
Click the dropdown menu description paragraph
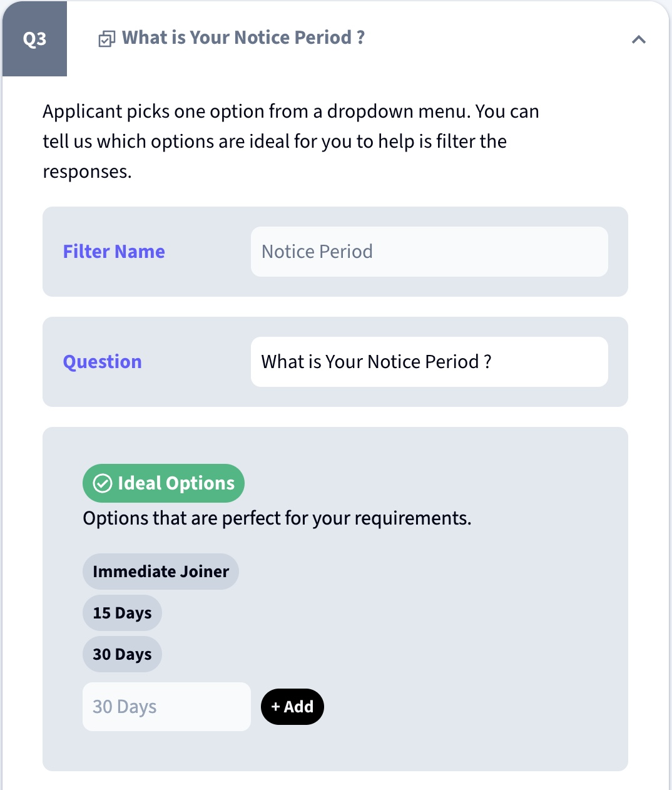point(291,141)
